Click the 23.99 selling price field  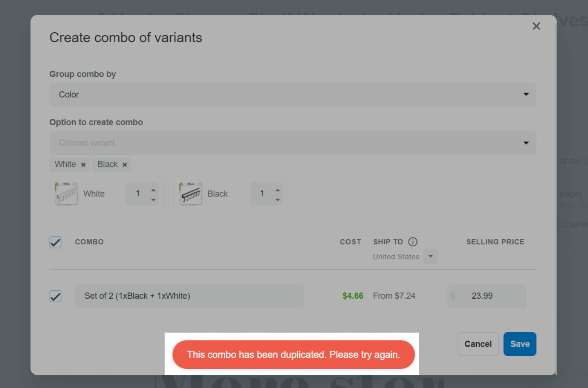tap(487, 296)
